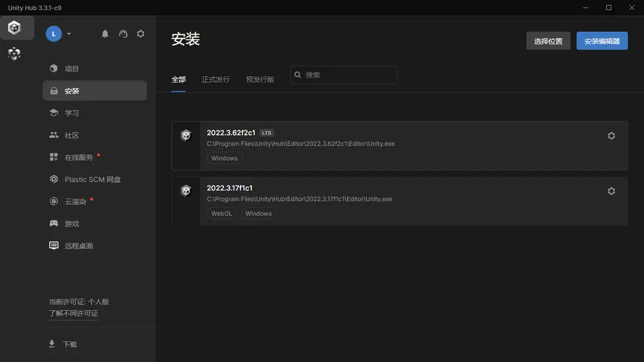Open the gear menu for 2022.3.17f1c1
Image resolution: width=644 pixels, height=362 pixels.
[611, 191]
